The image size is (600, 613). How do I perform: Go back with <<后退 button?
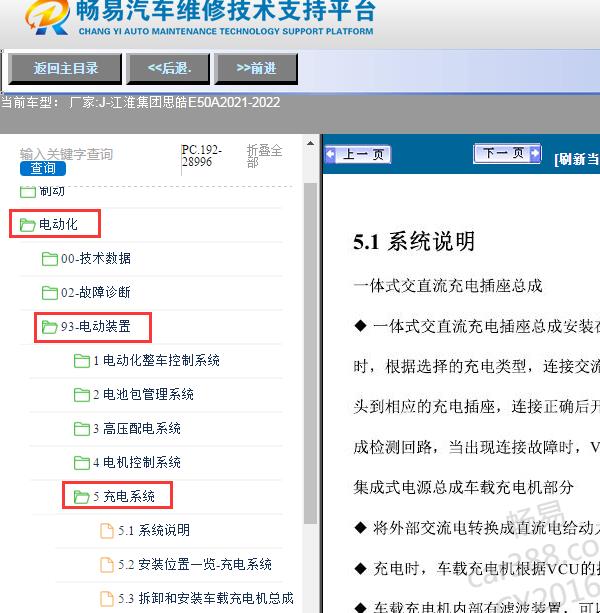pyautogui.click(x=168, y=69)
